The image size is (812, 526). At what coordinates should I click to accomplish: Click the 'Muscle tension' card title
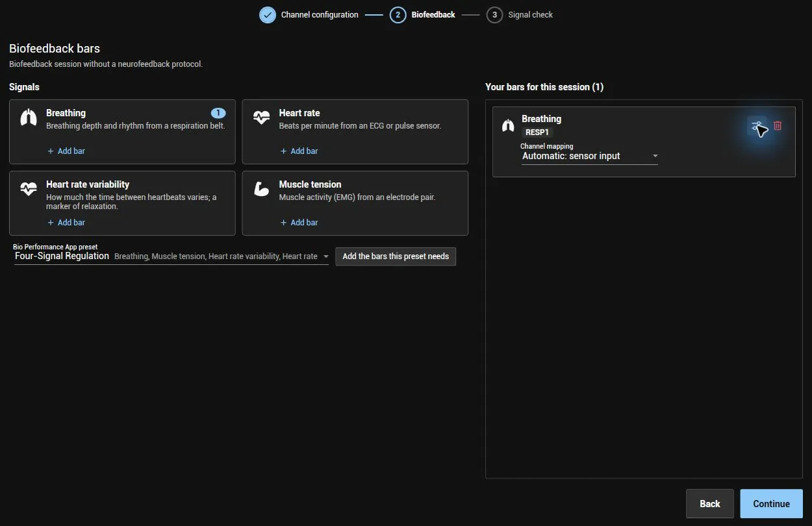click(x=311, y=184)
